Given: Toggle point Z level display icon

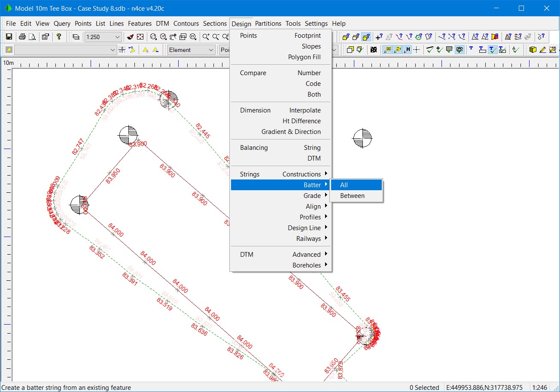Looking at the screenshot, I should coord(397,50).
